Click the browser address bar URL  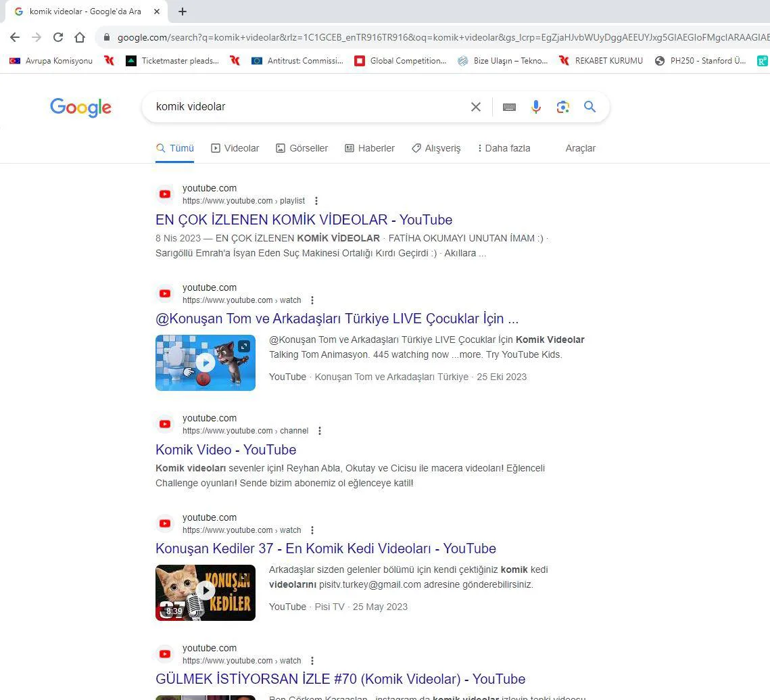click(442, 37)
